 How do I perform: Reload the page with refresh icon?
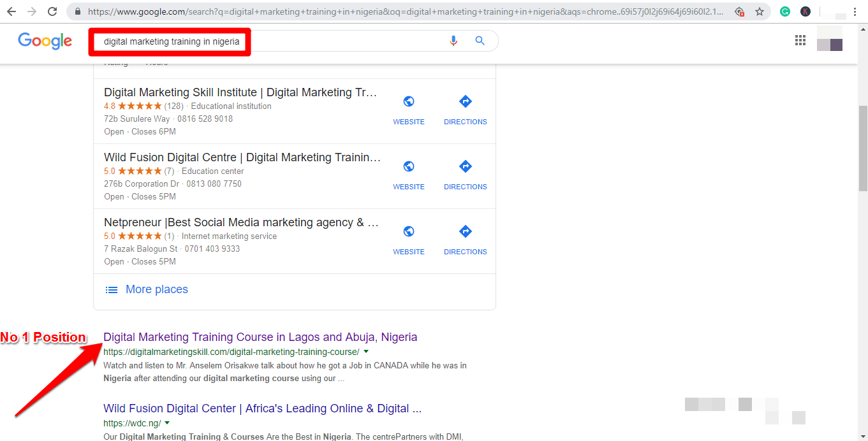coord(52,11)
